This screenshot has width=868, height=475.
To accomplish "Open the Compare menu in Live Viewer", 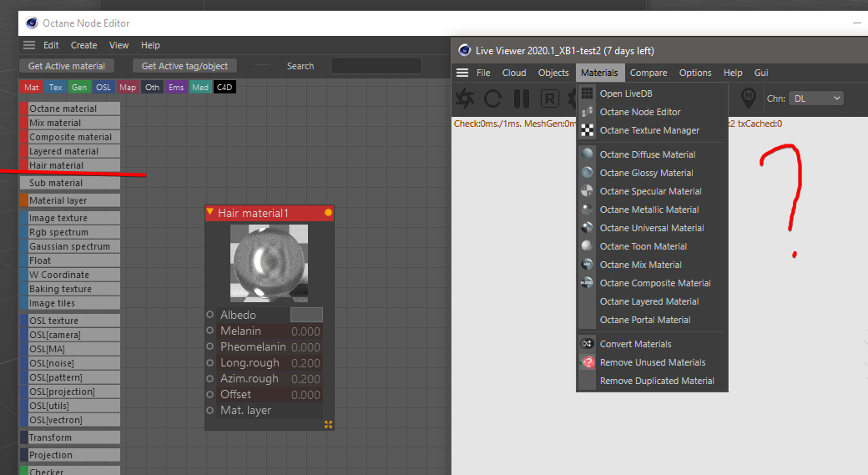I will pos(648,73).
